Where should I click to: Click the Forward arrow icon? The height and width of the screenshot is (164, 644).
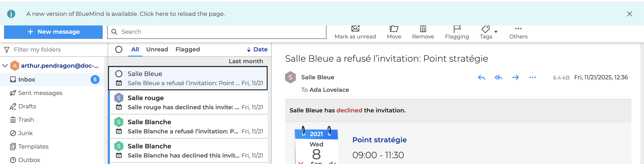coord(515,77)
